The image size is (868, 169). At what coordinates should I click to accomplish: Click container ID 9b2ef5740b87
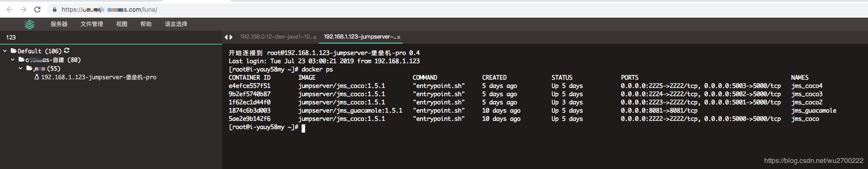pos(249,94)
